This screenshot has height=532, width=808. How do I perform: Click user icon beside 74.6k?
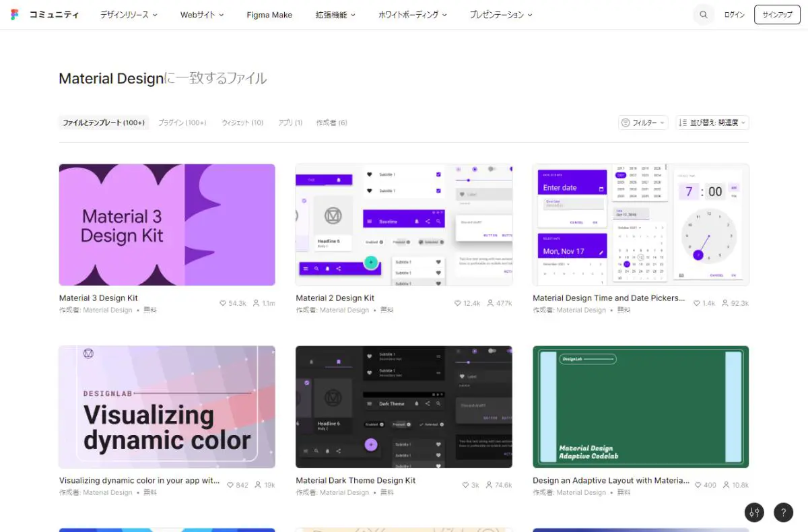coord(489,486)
